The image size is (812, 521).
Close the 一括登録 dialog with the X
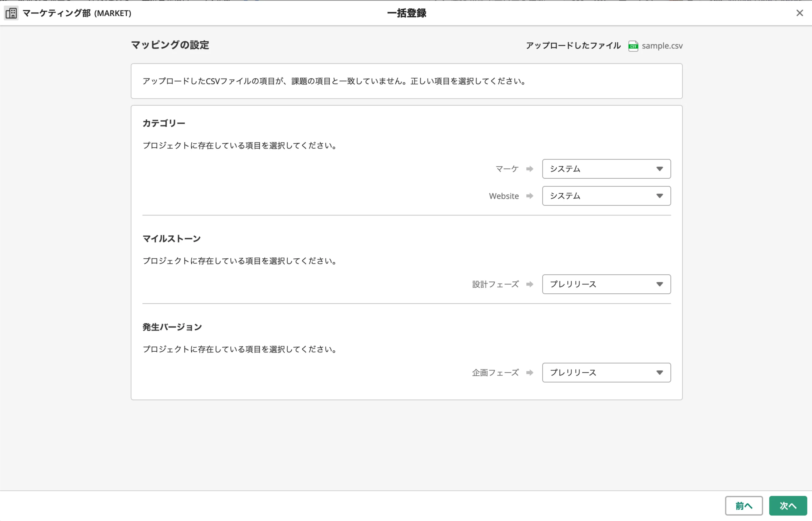(x=799, y=13)
